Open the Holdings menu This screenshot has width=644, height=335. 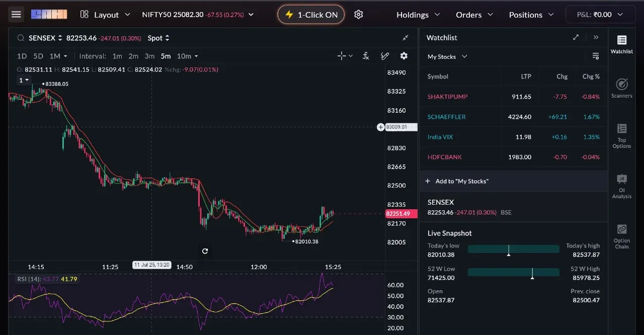click(x=418, y=15)
